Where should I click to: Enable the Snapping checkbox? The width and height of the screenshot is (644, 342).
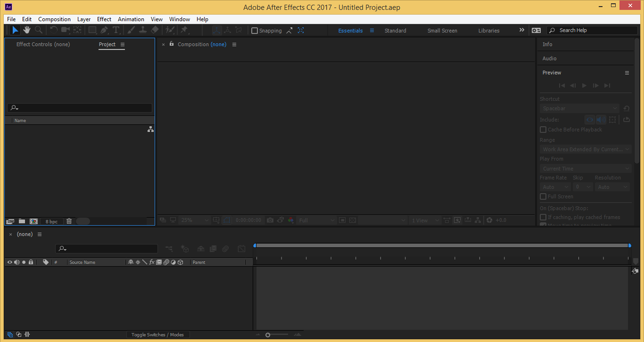click(255, 31)
